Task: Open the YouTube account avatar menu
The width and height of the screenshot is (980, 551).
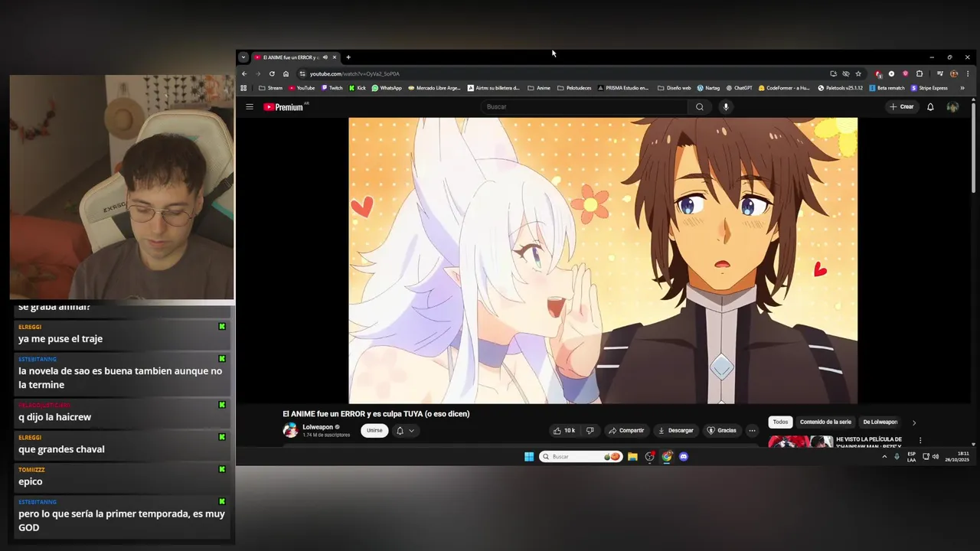Action: (x=952, y=107)
